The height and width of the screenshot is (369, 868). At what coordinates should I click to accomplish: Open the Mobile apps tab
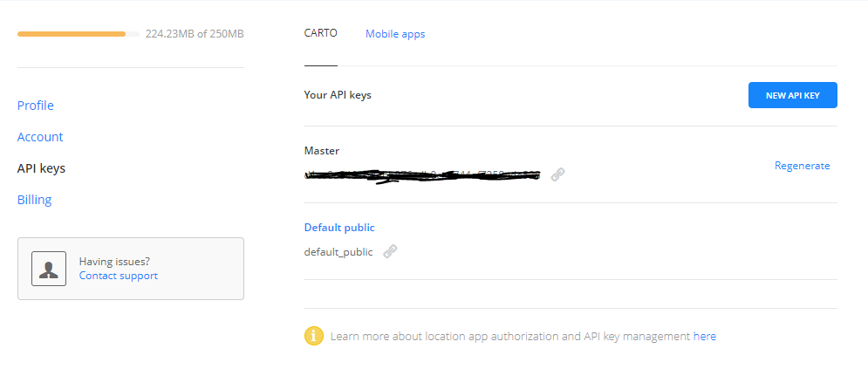click(395, 34)
